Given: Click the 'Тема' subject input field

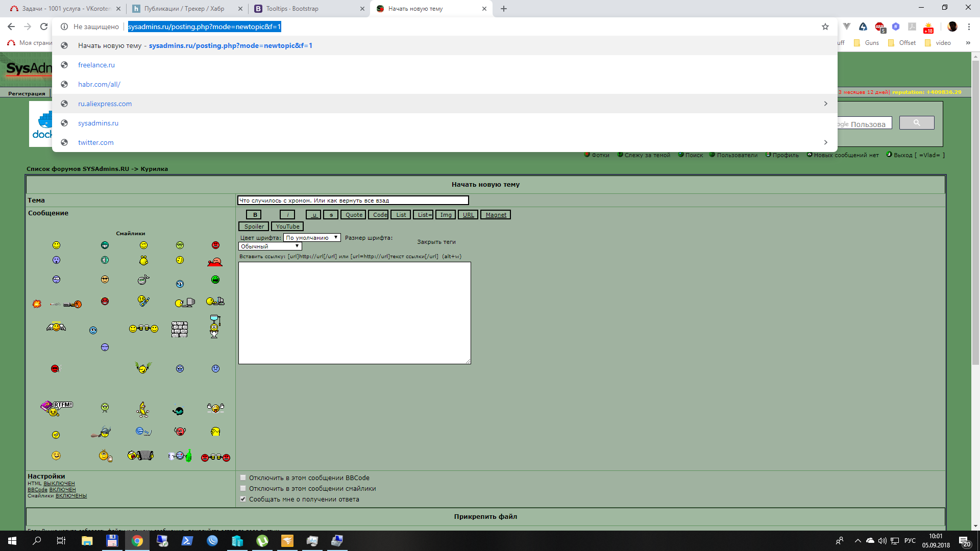Looking at the screenshot, I should pos(353,201).
